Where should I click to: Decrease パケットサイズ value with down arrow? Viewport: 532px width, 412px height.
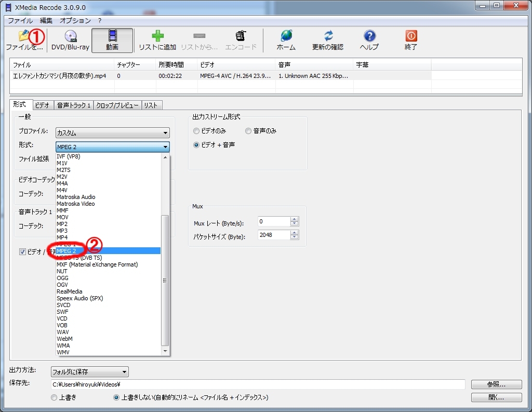(x=295, y=237)
